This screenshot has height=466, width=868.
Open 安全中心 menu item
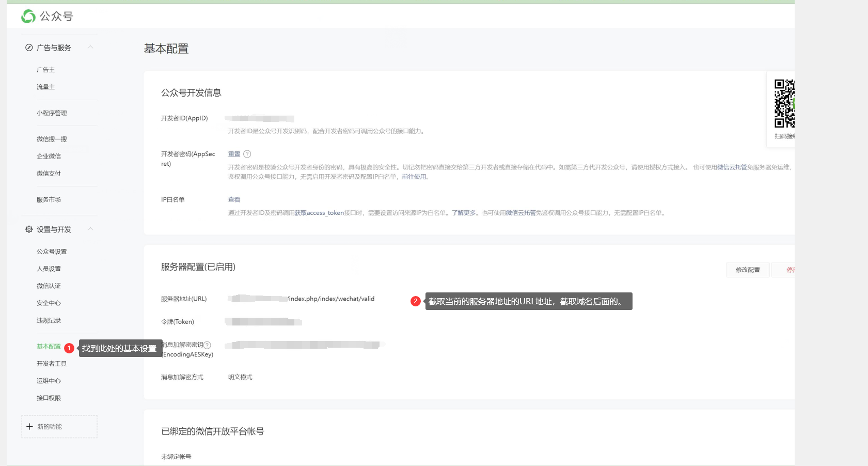tap(49, 303)
